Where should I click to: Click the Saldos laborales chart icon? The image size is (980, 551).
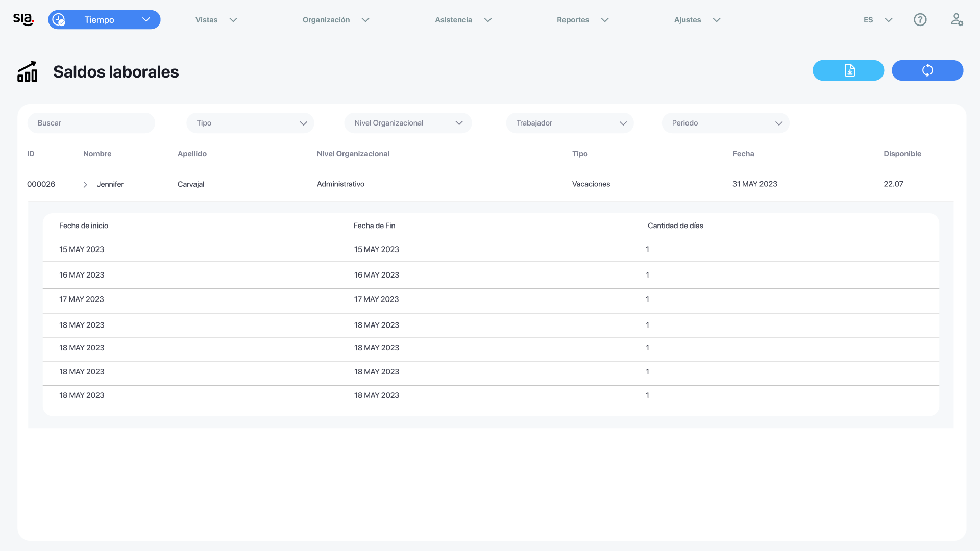pos(28,72)
